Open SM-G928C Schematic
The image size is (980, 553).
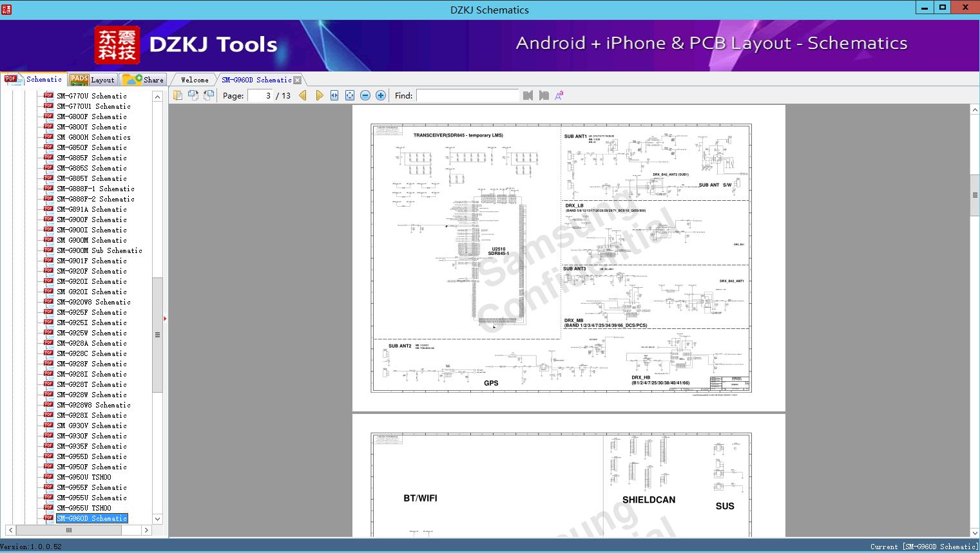91,353
